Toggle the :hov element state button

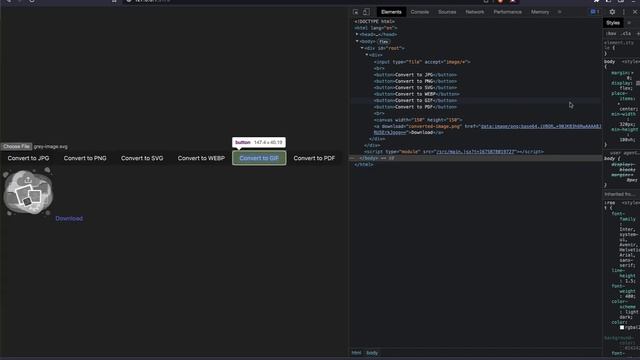click(611, 34)
